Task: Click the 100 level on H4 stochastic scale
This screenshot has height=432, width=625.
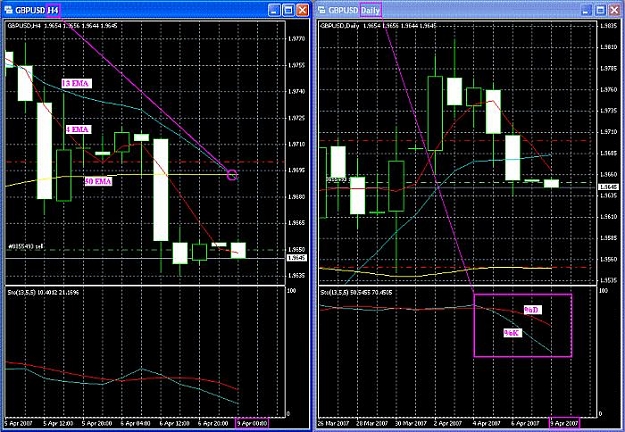Action: [x=291, y=291]
